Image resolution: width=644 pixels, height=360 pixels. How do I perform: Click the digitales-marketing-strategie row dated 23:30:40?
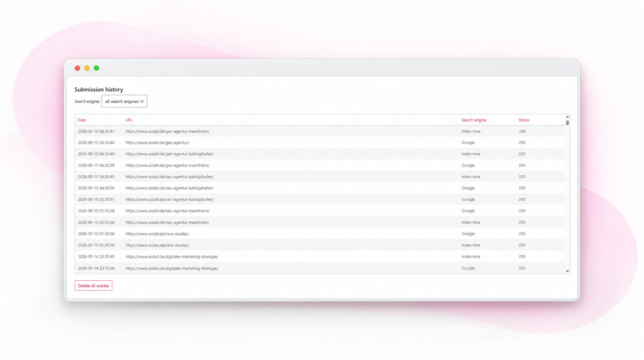point(320,257)
